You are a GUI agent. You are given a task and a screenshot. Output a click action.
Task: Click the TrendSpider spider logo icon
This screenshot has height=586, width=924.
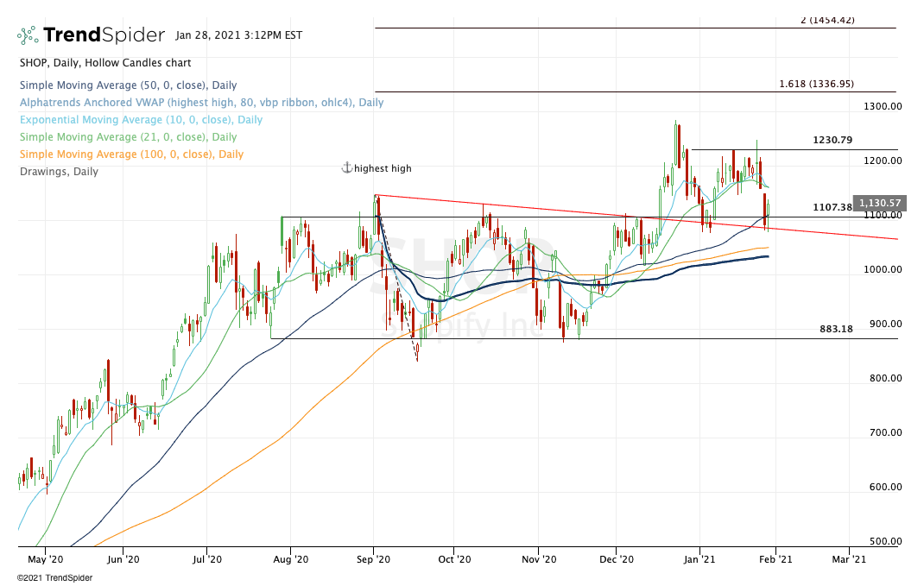coord(28,35)
